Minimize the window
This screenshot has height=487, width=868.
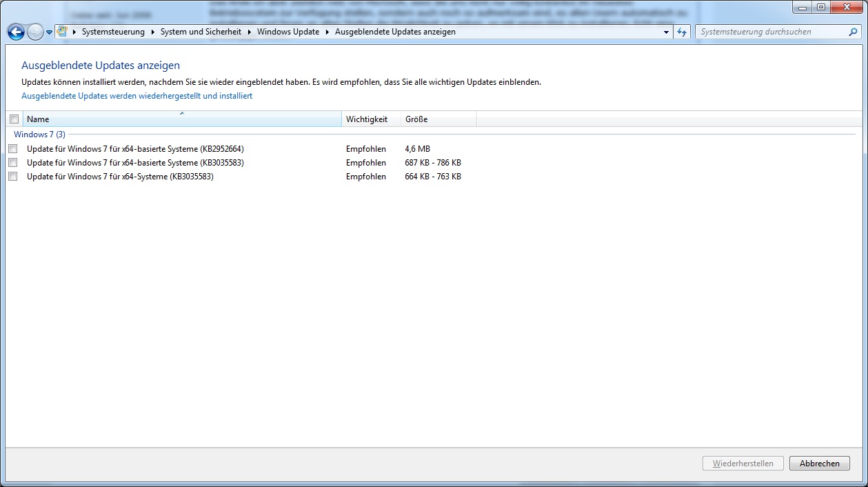click(801, 7)
